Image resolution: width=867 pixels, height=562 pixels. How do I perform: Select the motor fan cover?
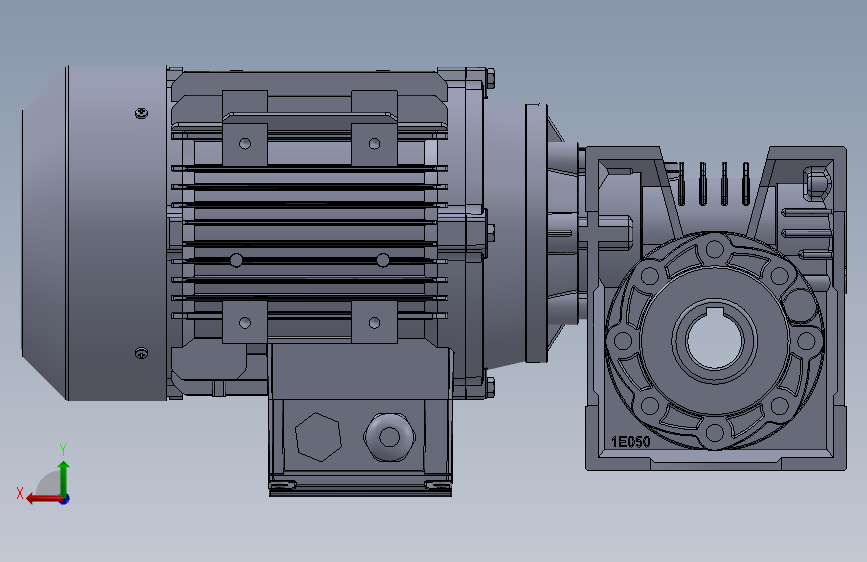point(94,233)
